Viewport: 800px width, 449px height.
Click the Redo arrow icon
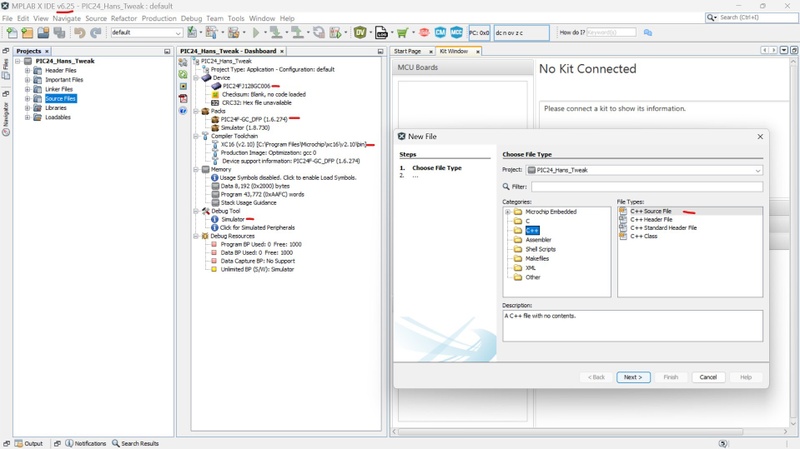95,33
